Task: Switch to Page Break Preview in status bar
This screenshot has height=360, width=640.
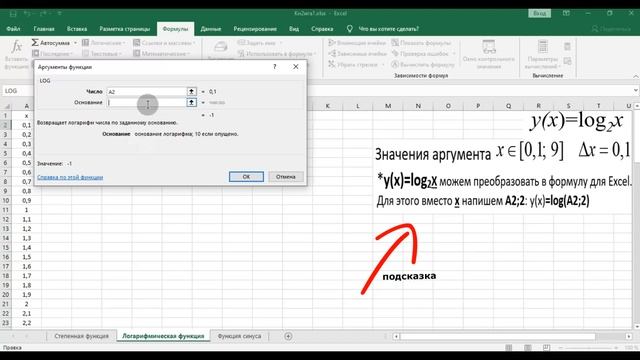Action: point(547,348)
